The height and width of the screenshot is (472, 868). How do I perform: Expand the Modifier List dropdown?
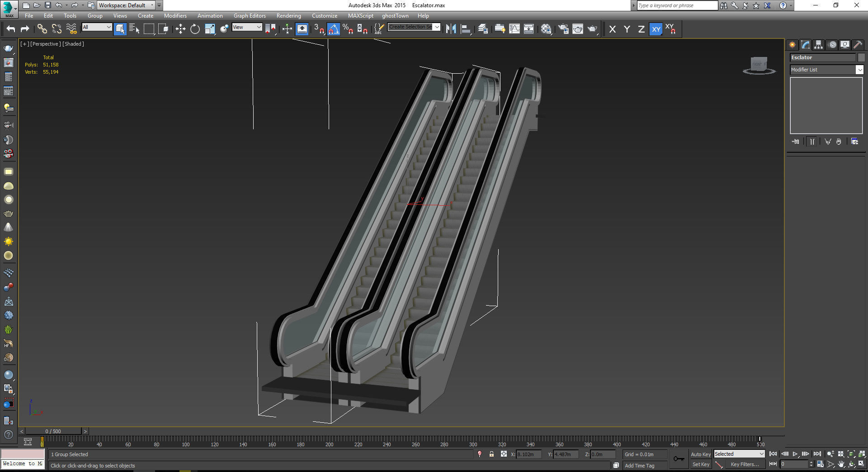coord(859,70)
